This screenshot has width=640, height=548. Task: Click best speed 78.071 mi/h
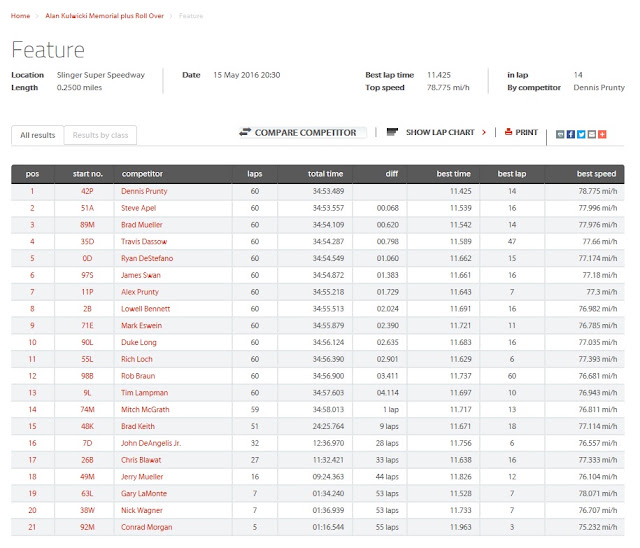coord(598,493)
